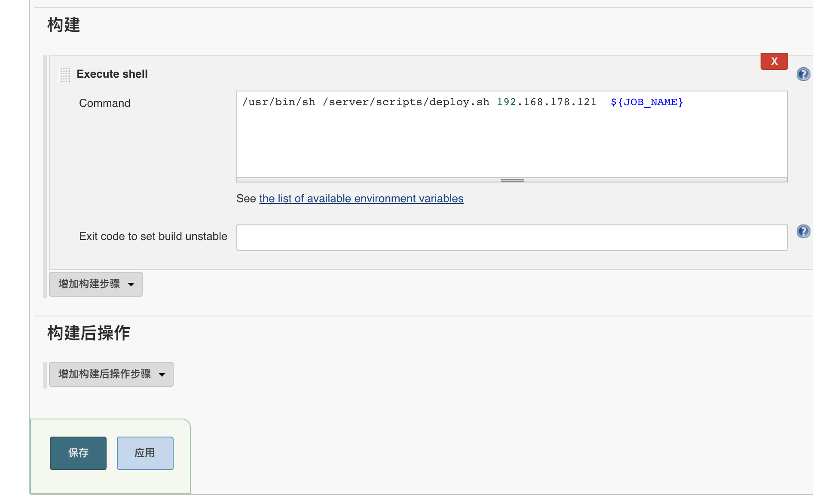Click the Command textarea resize grip bar
This screenshot has width=813, height=504.
512,180
